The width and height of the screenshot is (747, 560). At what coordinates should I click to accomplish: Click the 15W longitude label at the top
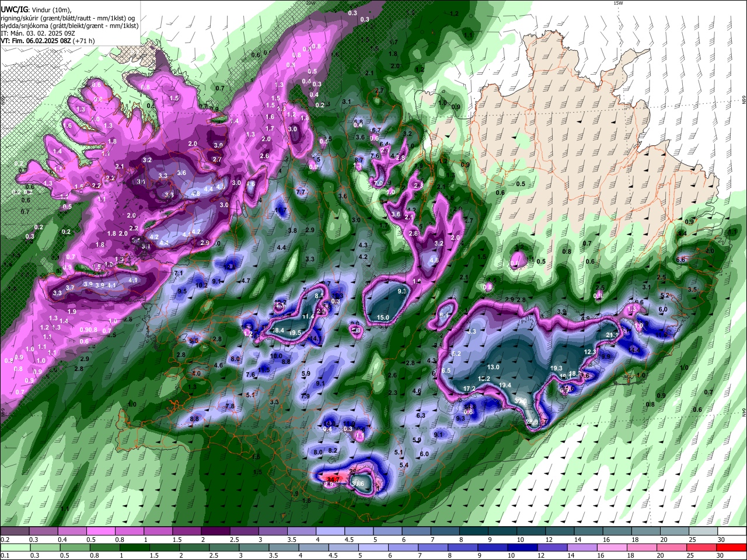[x=617, y=3]
